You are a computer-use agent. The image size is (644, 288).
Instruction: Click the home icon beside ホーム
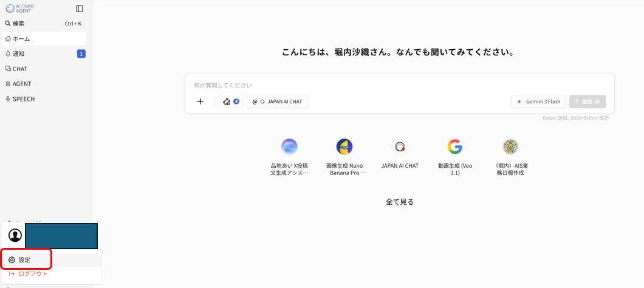pyautogui.click(x=9, y=39)
